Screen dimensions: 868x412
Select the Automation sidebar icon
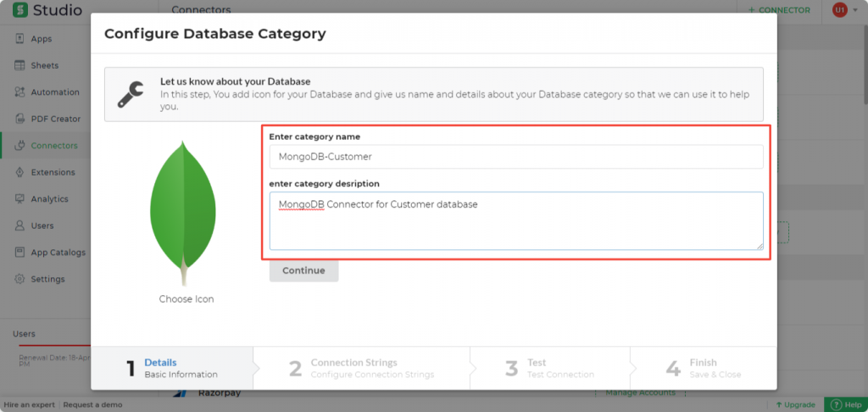point(19,92)
